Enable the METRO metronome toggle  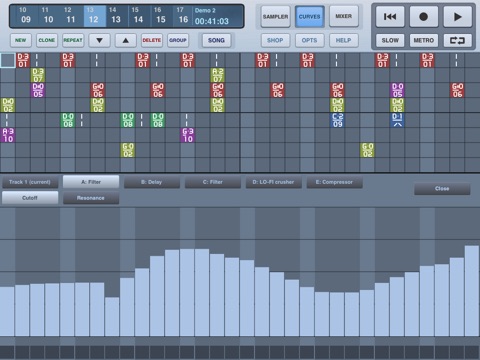[423, 41]
